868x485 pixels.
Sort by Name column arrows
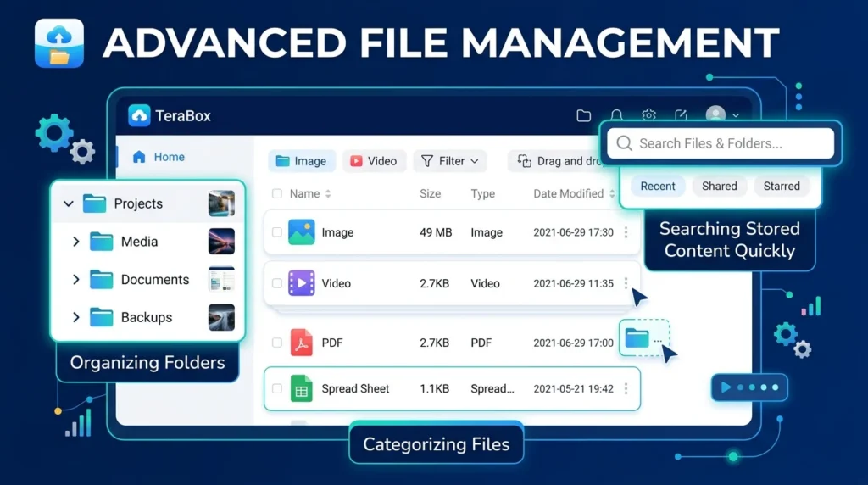(x=328, y=194)
